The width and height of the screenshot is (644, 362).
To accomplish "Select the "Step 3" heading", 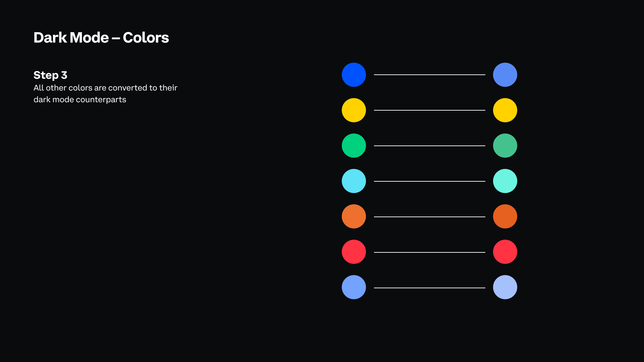I will pos(50,75).
